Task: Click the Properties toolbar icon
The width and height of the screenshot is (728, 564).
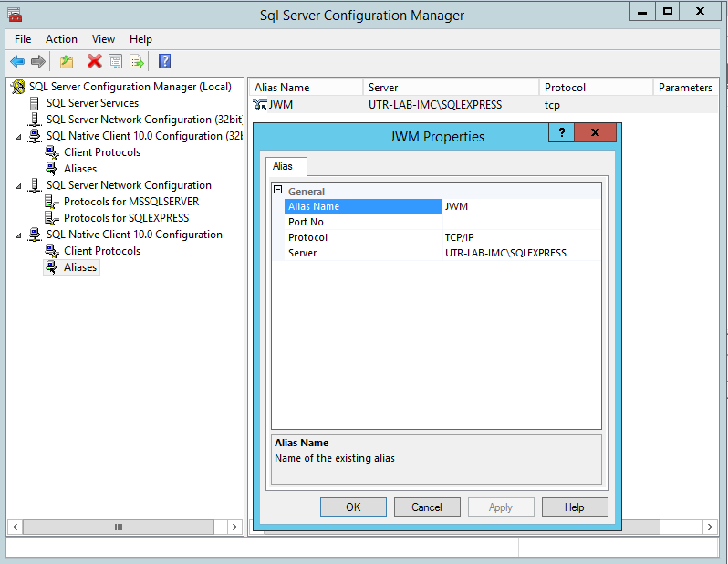Action: click(115, 61)
